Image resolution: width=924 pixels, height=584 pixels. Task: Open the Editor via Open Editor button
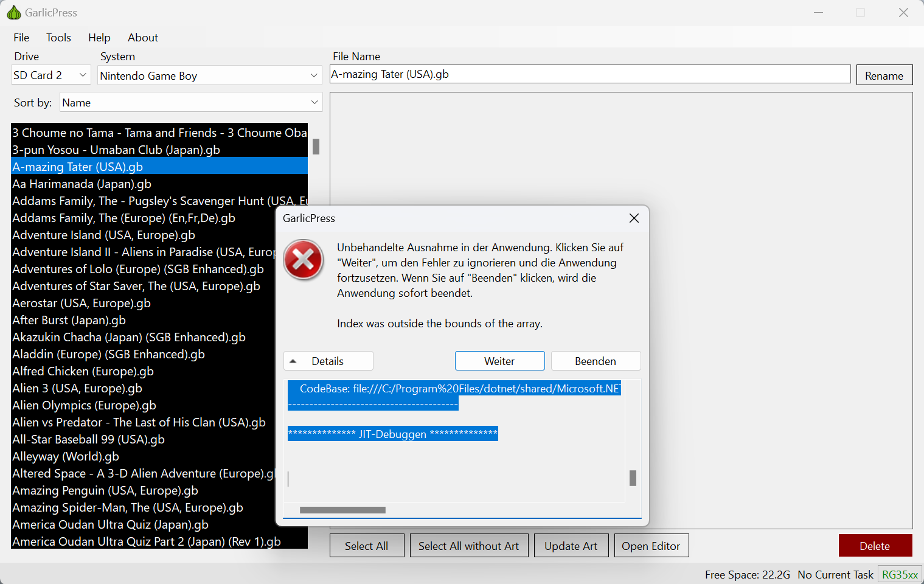click(x=651, y=545)
